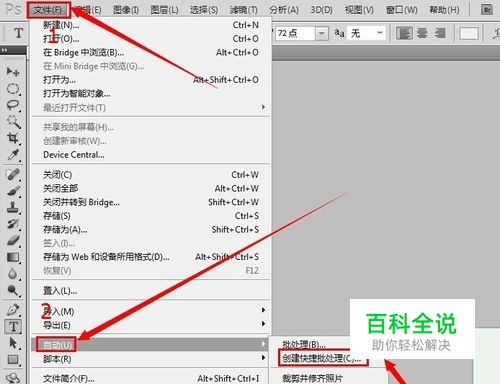Choose 置入(L)... menu entry
Viewport: 500px width, 384px height.
151,291
